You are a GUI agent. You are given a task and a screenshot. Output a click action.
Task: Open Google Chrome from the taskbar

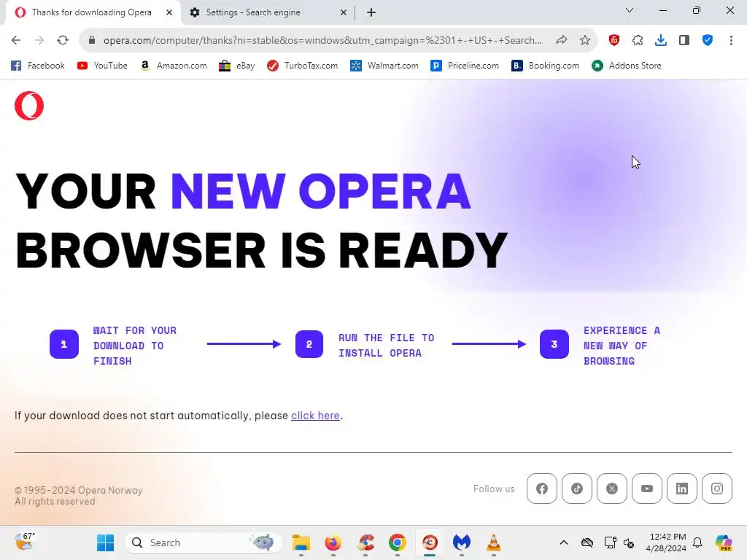point(398,542)
